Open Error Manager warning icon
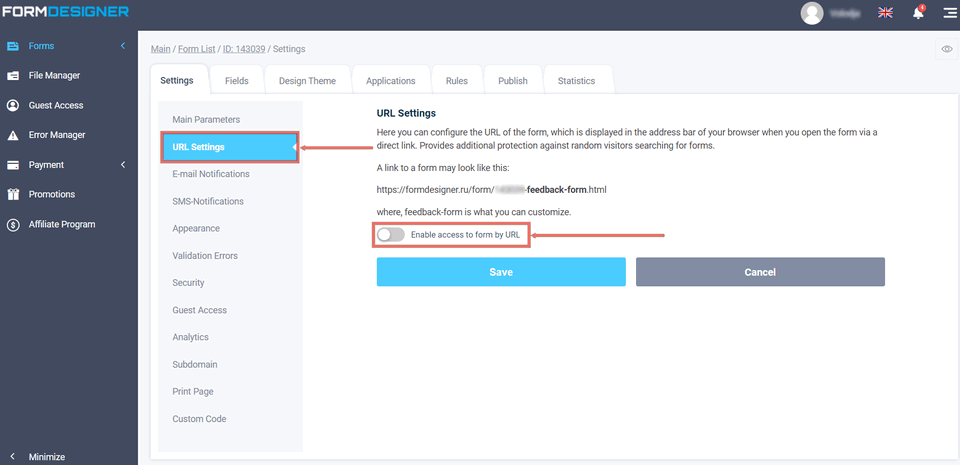960x465 pixels. click(x=13, y=135)
